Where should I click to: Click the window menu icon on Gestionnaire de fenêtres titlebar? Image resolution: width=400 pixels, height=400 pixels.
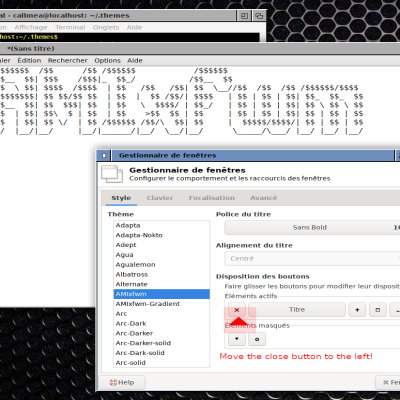(104, 155)
